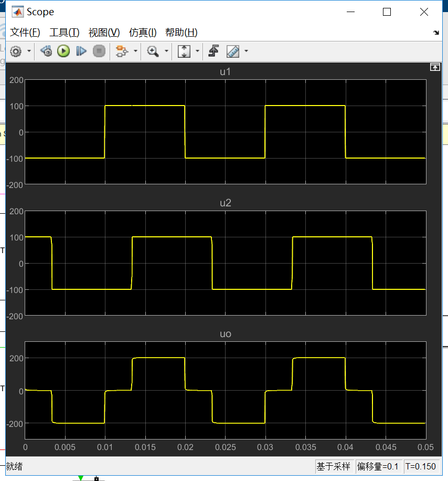Screen dimensions: 448x481
Task: Click the 偏移量=0.1 status field
Action: (379, 467)
